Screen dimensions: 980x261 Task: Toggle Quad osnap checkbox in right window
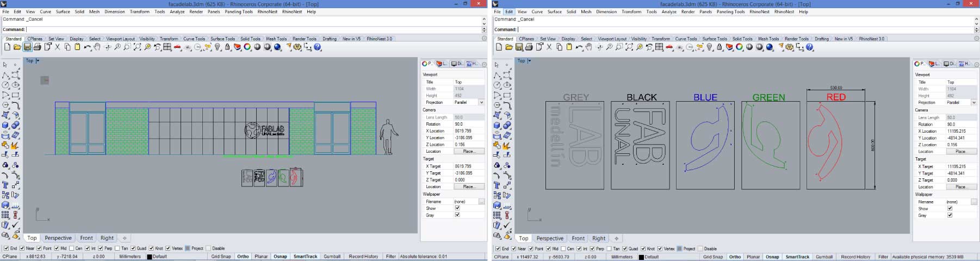point(624,248)
